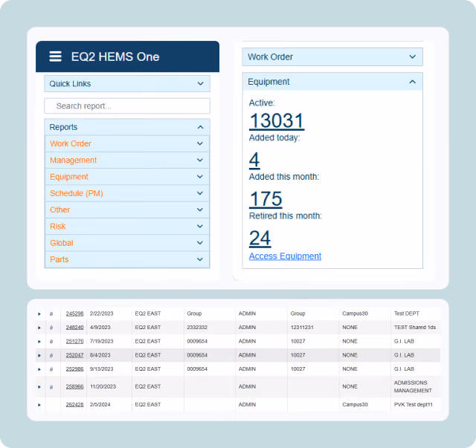Open the Added today count 4
Screen dimensions: 476x448
[254, 160]
